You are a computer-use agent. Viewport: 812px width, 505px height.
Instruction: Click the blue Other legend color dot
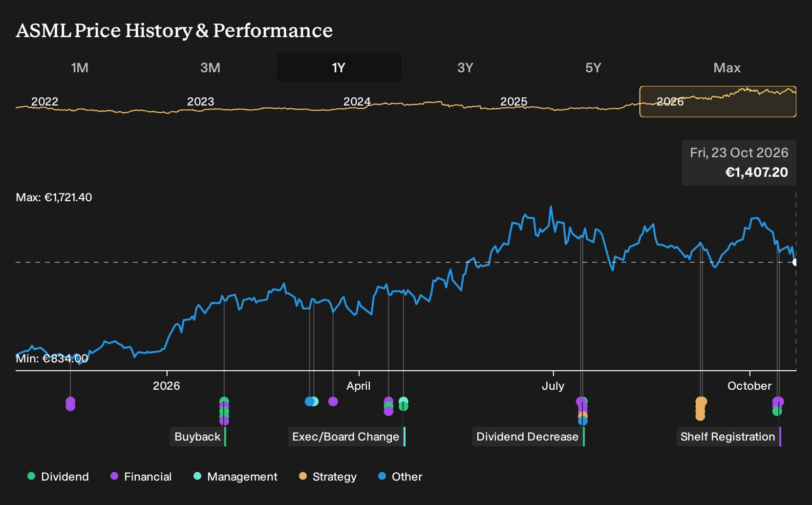click(382, 476)
